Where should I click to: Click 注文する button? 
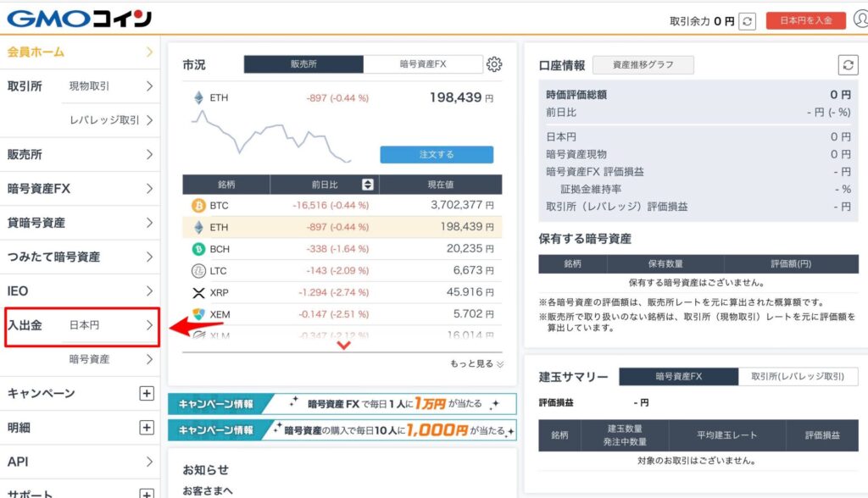pos(437,154)
